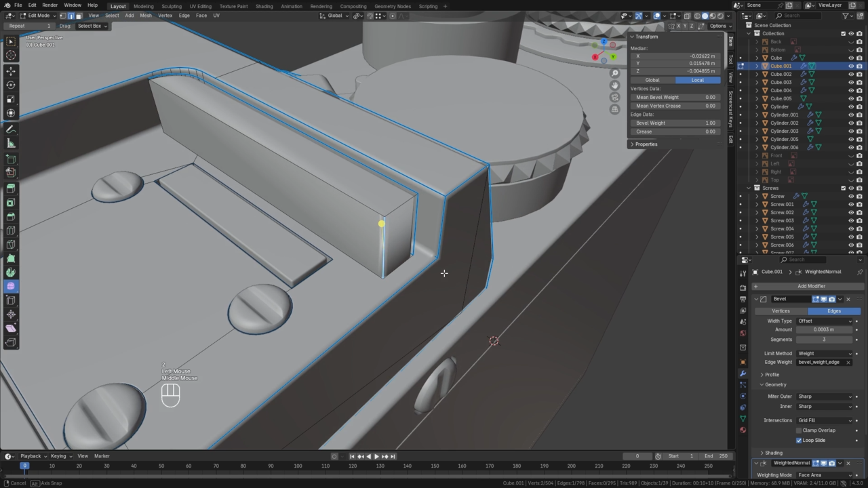The image size is (868, 488).
Task: Enable the Clamp Overlap checkbox
Action: coord(799,430)
